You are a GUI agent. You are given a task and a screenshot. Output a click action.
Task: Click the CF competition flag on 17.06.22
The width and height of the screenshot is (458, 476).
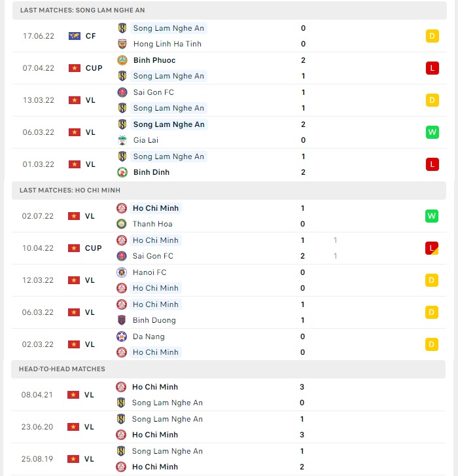coord(75,36)
